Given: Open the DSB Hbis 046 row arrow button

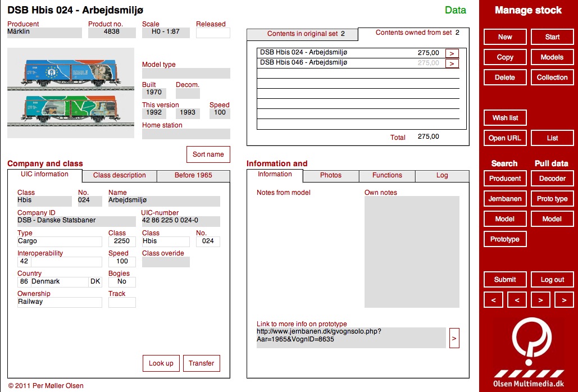Looking at the screenshot, I should (452, 63).
